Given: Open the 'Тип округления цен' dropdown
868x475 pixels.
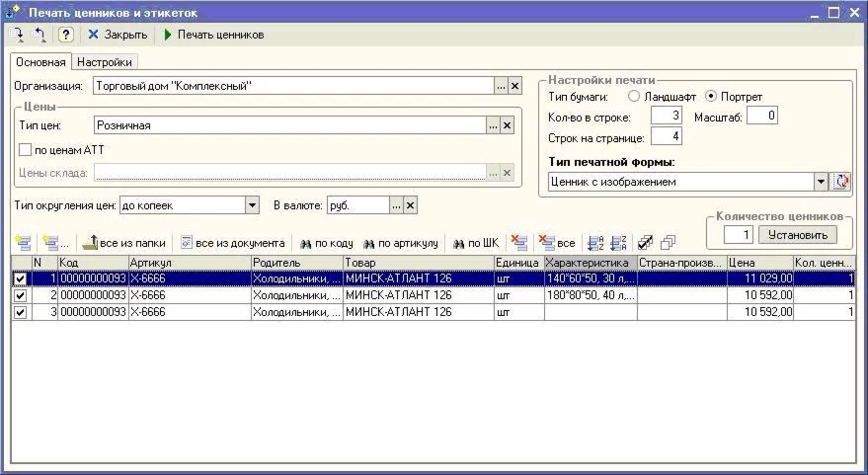Looking at the screenshot, I should (252, 205).
